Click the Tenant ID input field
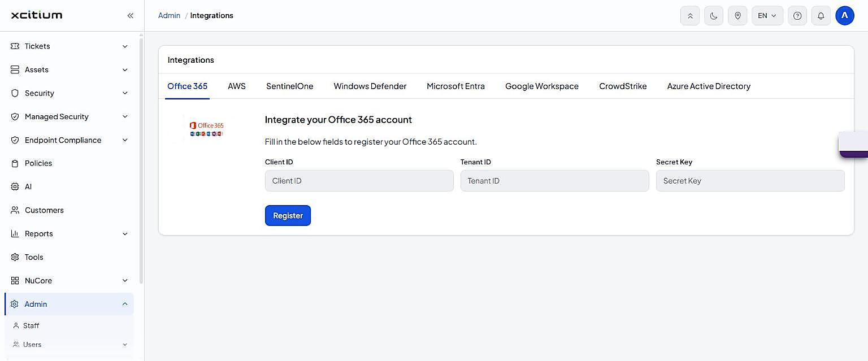Viewport: 868px width, 361px height. (555, 181)
